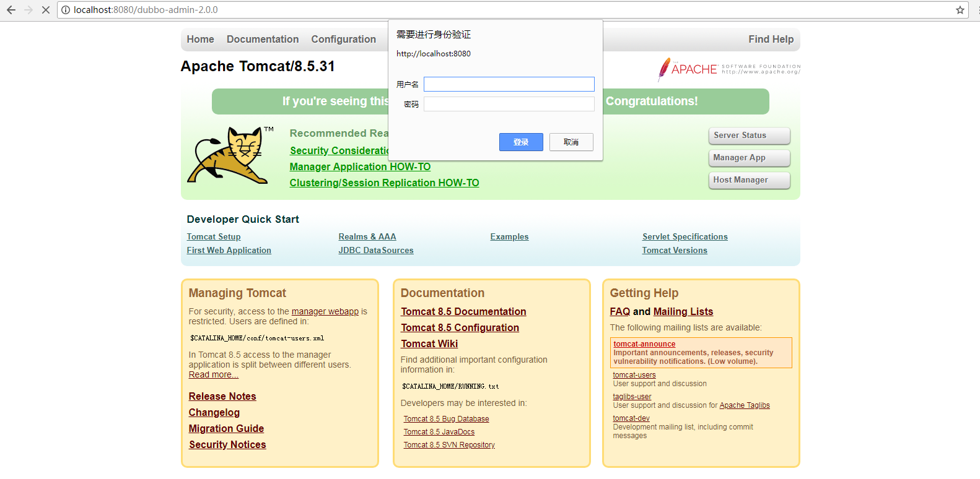This screenshot has width=980, height=479.
Task: Focus the username (用户名) input field
Action: click(509, 84)
